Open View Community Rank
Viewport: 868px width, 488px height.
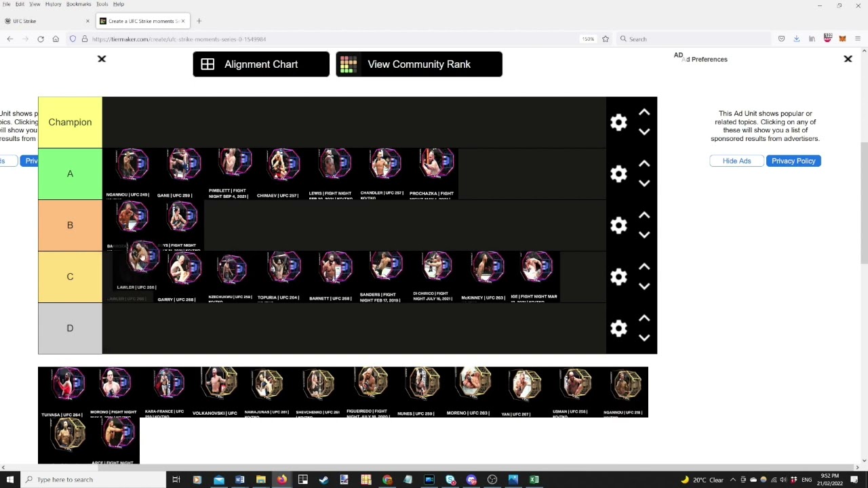click(419, 64)
